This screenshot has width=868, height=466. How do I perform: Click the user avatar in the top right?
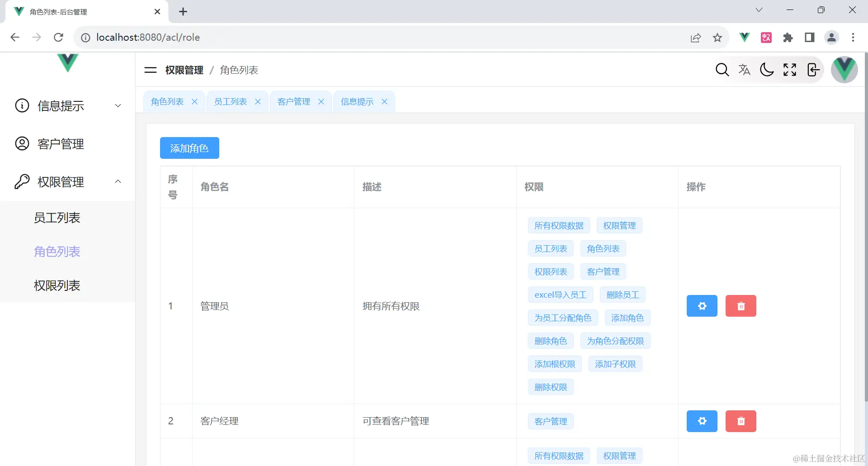tap(844, 70)
